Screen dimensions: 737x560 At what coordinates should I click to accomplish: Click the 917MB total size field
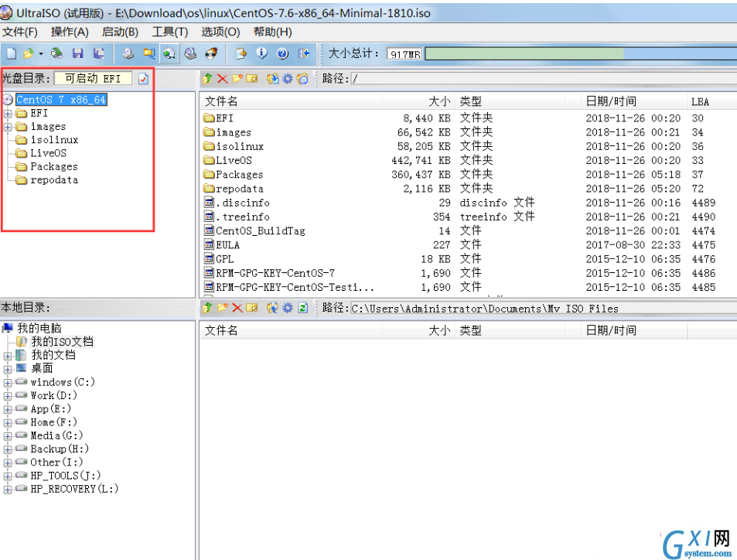pyautogui.click(x=404, y=54)
